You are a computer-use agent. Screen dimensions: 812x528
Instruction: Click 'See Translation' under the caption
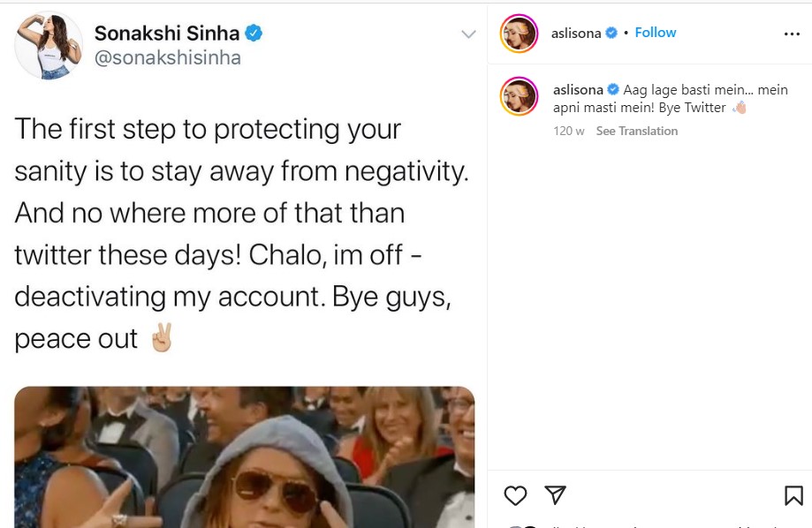tap(636, 131)
